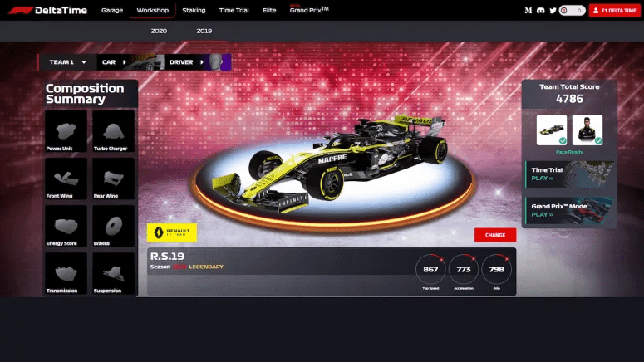Viewport: 644px width, 362px height.
Task: Click the Composition Summary heading
Action: [85, 94]
